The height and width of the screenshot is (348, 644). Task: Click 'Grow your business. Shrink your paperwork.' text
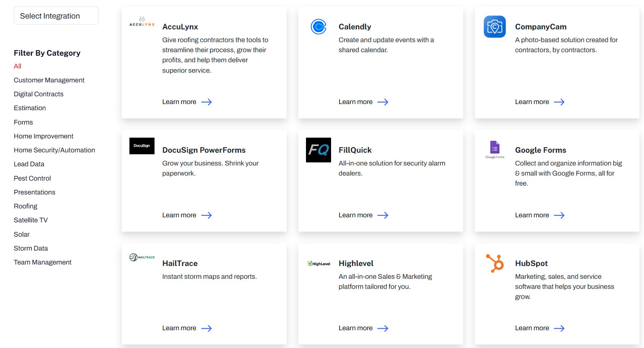click(210, 168)
